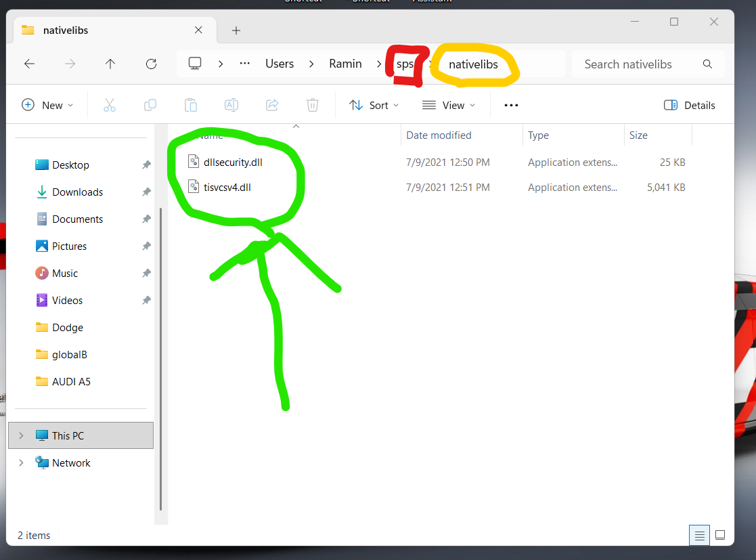756x560 pixels.
Task: Go up one folder level
Action: (110, 64)
